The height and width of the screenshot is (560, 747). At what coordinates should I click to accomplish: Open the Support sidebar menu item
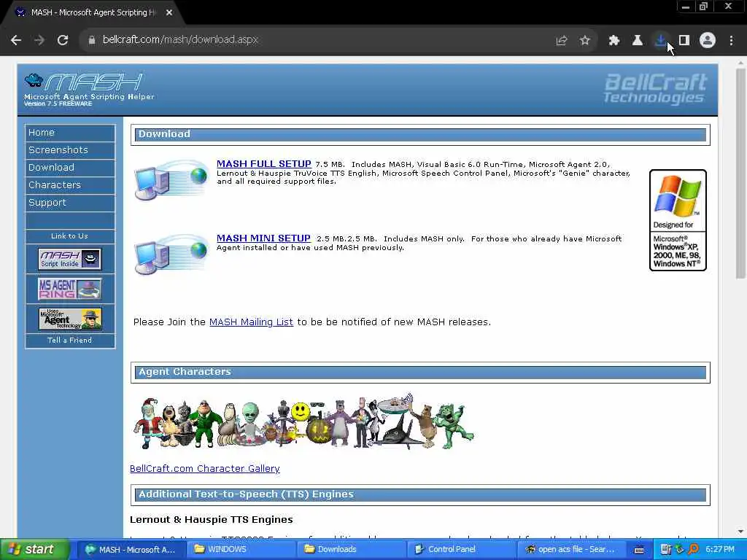pyautogui.click(x=70, y=203)
